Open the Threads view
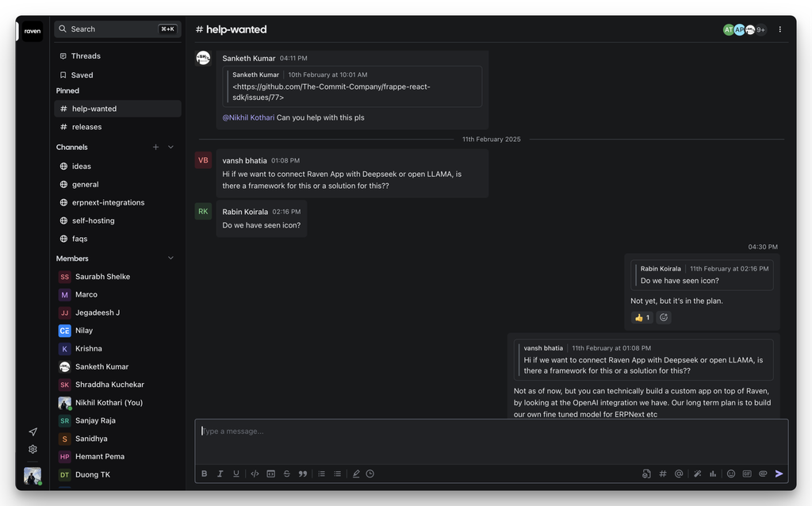This screenshot has width=812, height=506. [x=84, y=56]
